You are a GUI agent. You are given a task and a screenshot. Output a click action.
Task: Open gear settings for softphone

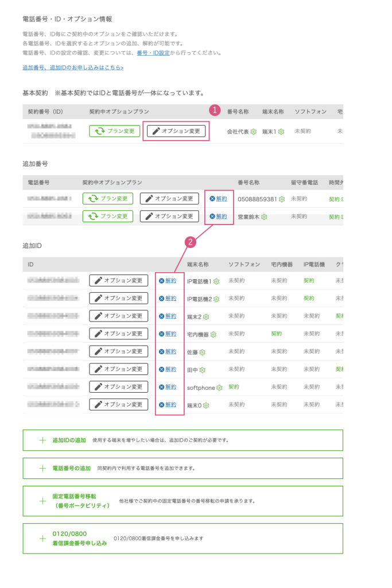(x=220, y=388)
